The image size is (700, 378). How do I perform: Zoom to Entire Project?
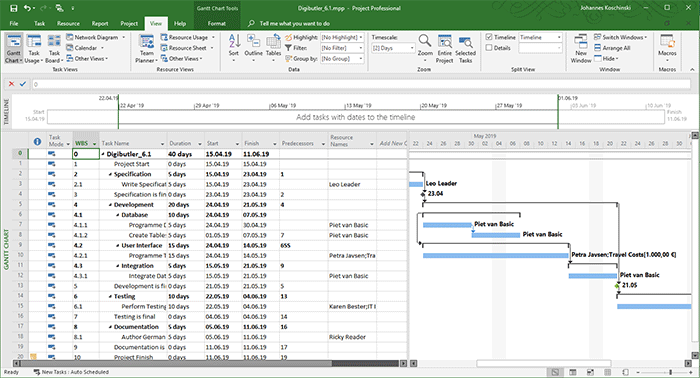444,48
